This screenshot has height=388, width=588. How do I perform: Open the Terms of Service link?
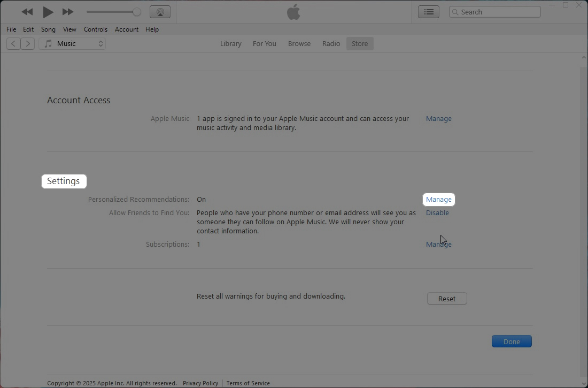pyautogui.click(x=248, y=383)
